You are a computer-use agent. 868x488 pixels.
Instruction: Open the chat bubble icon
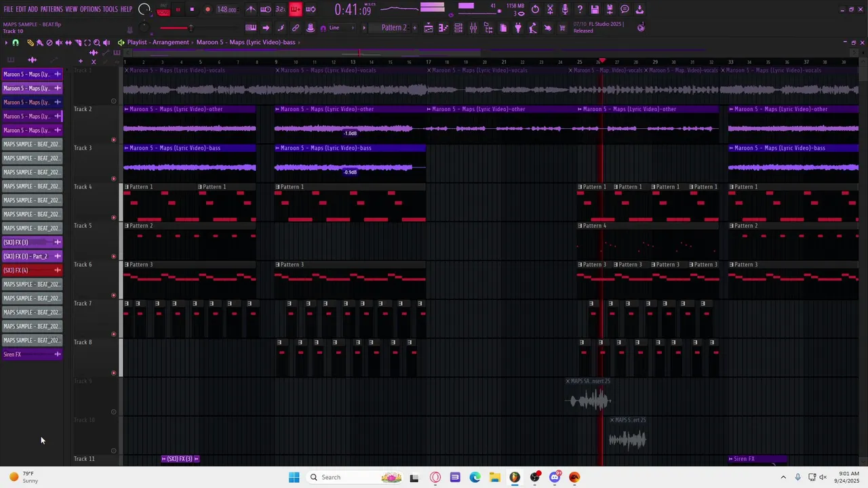pos(625,9)
